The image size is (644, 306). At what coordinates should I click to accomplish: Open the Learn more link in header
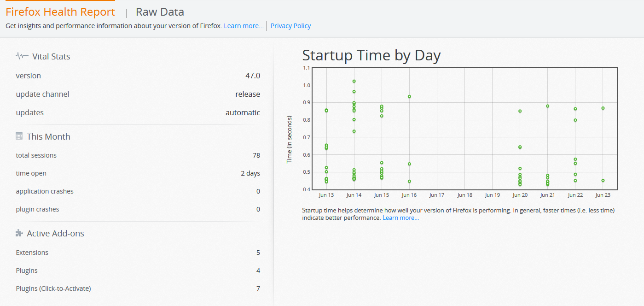tap(244, 26)
